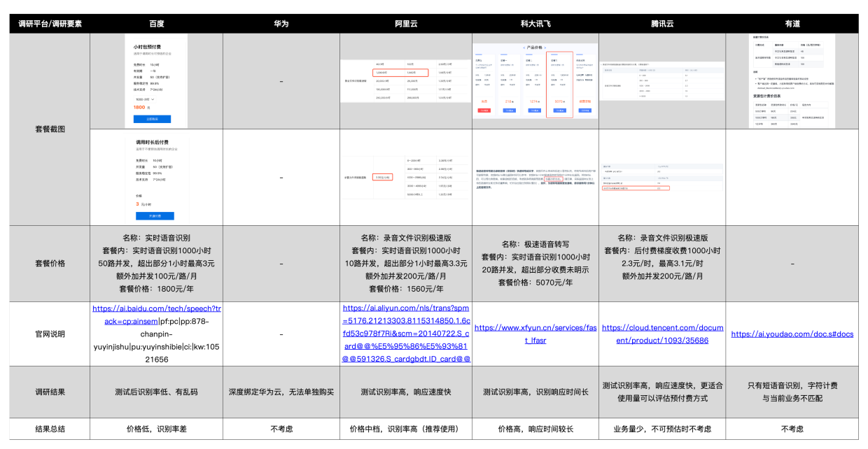Select the iFlytek text paragraph screenshot
Viewport: 868px width, 449px height.
535,178
